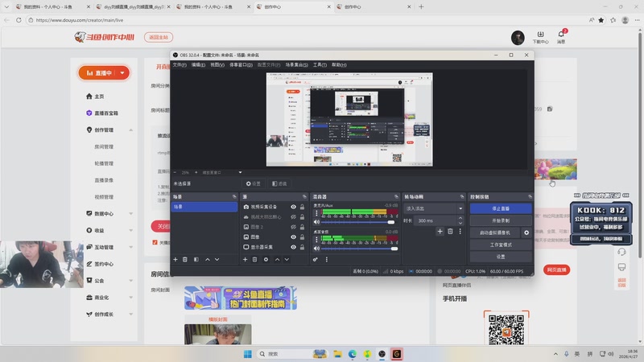Open dropdown arrow on 直播中 button

tap(122, 73)
